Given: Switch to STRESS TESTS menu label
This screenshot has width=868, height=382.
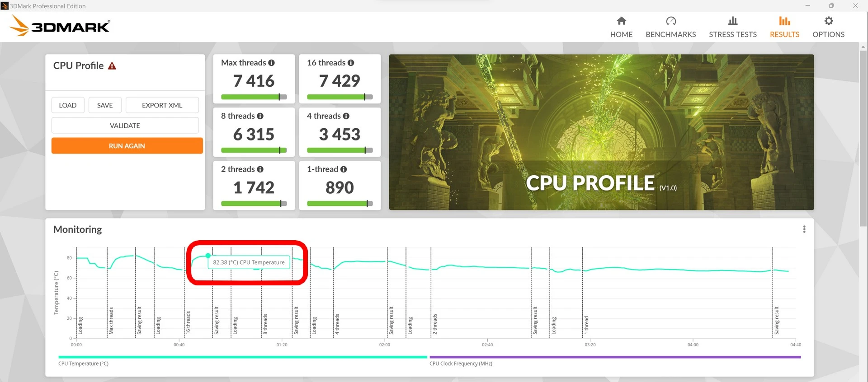Looking at the screenshot, I should [733, 34].
